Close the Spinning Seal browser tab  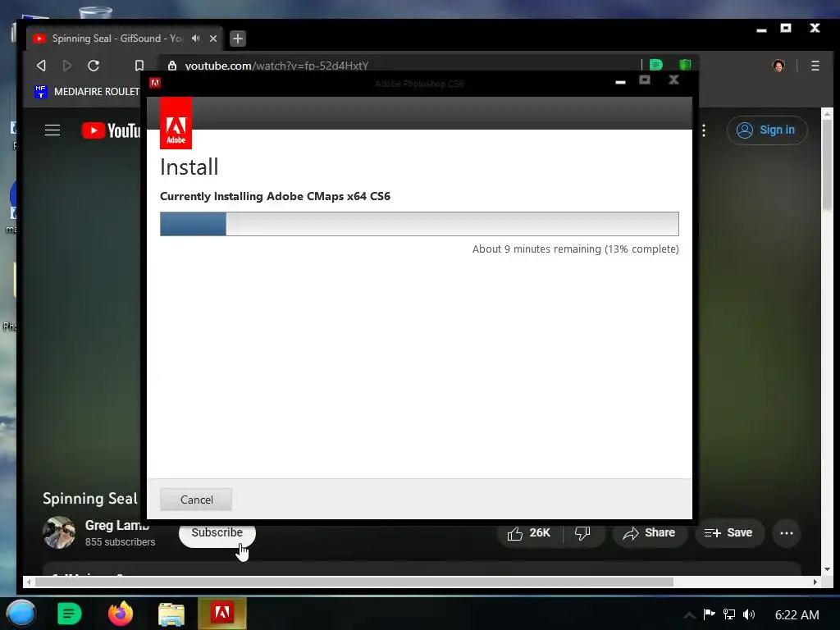(x=213, y=39)
